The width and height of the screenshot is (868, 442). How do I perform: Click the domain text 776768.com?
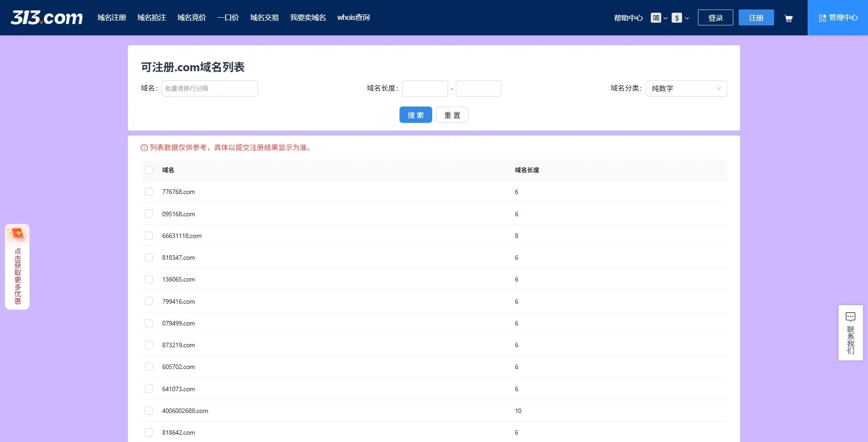pos(178,192)
